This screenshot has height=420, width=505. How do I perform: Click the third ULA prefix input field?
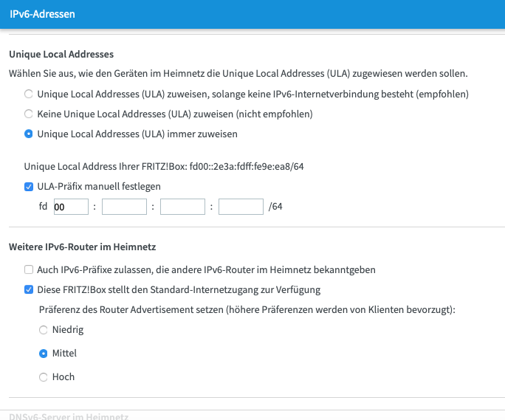click(182, 207)
